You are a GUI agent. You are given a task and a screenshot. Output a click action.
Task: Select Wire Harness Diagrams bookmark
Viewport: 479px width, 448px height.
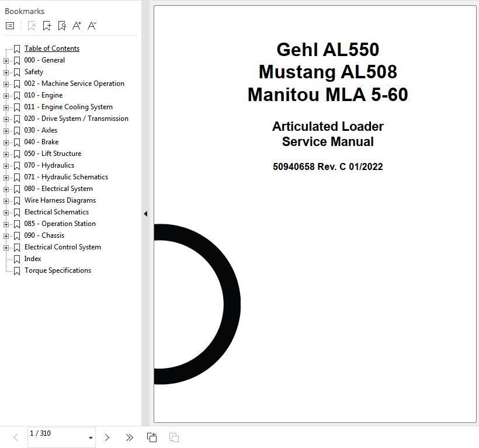click(60, 200)
